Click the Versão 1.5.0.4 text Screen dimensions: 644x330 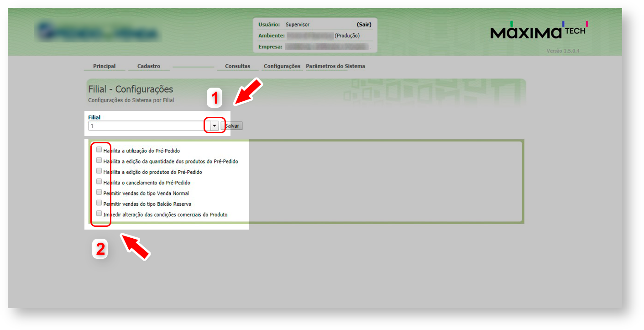tap(563, 51)
